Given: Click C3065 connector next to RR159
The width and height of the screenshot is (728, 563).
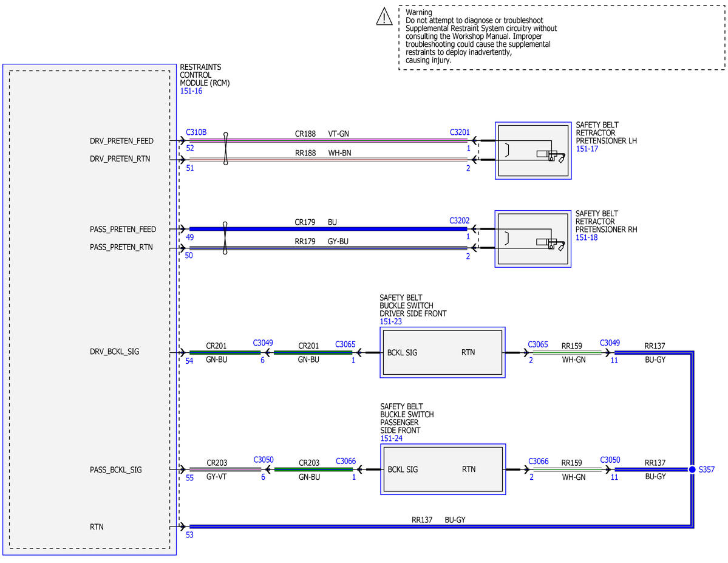Looking at the screenshot, I should [537, 344].
